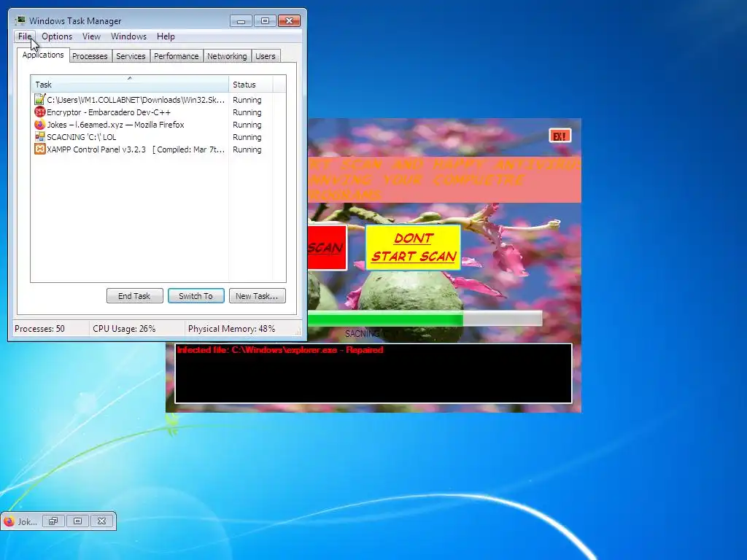The height and width of the screenshot is (560, 747).
Task: Select the Win32.Sk... Downloads task row
Action: [129, 99]
